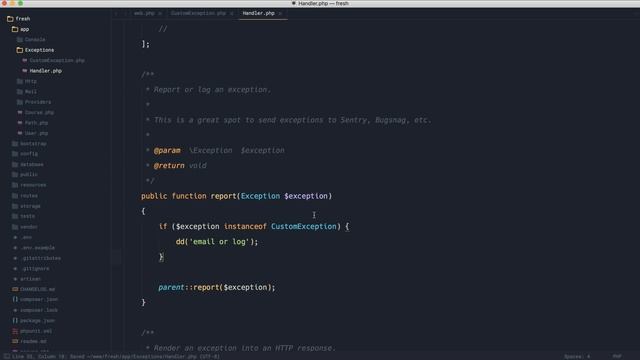Click the tab history back arrow
Screen dimensions: 640x360
(116, 13)
